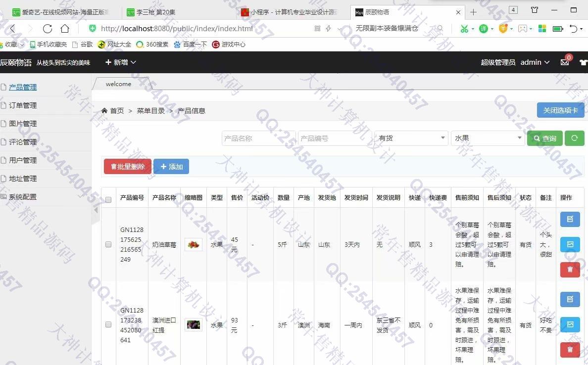
Task: Close the 辰颐物语 browser tab
Action: [458, 12]
